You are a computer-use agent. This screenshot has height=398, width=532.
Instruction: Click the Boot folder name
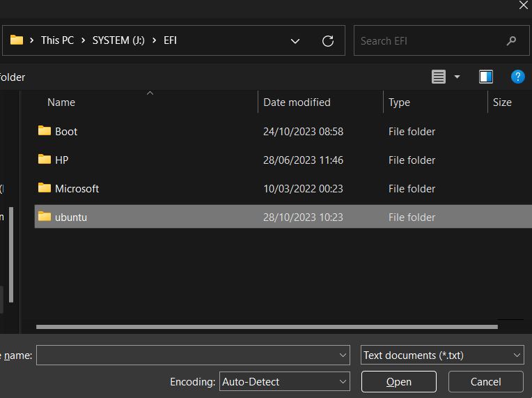(66, 132)
